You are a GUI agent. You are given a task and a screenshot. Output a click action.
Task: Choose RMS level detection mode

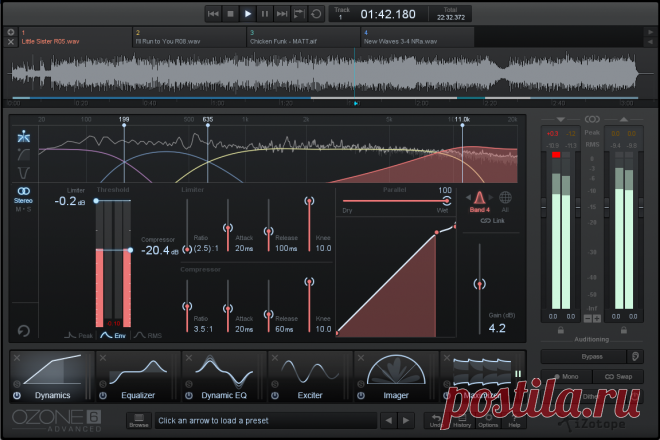[148, 336]
